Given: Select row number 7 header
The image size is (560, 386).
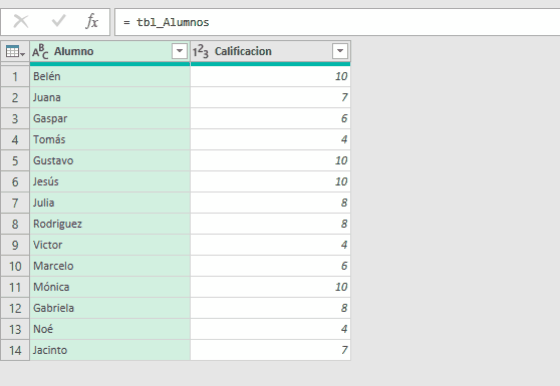Looking at the screenshot, I should pyautogui.click(x=15, y=202).
